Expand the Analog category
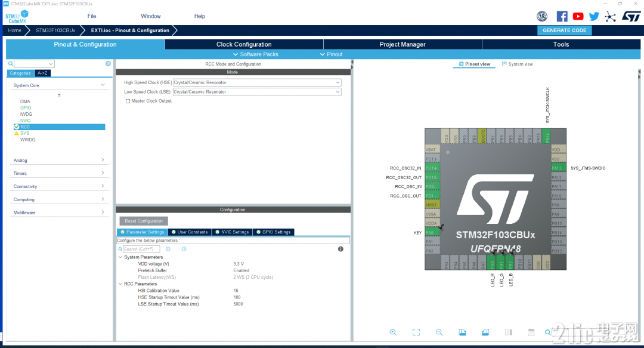 pos(103,159)
